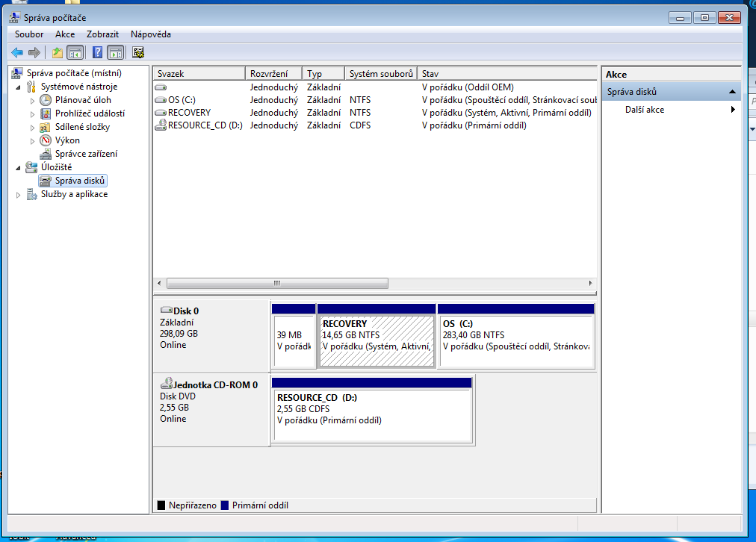The width and height of the screenshot is (756, 542).
Task: Expand the Služby a aplikace node
Action: [x=19, y=194]
